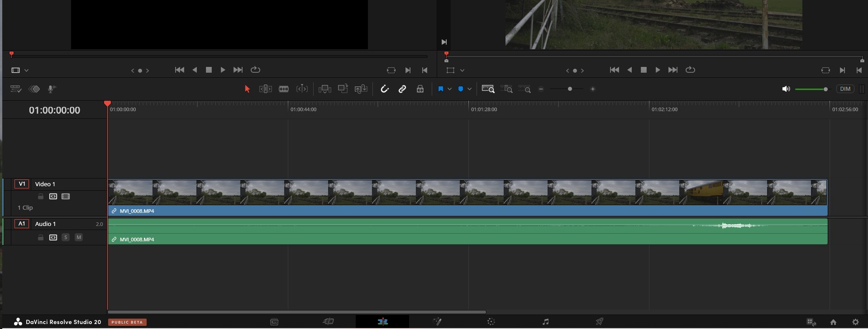Expand the flag color dropdown

coord(449,89)
